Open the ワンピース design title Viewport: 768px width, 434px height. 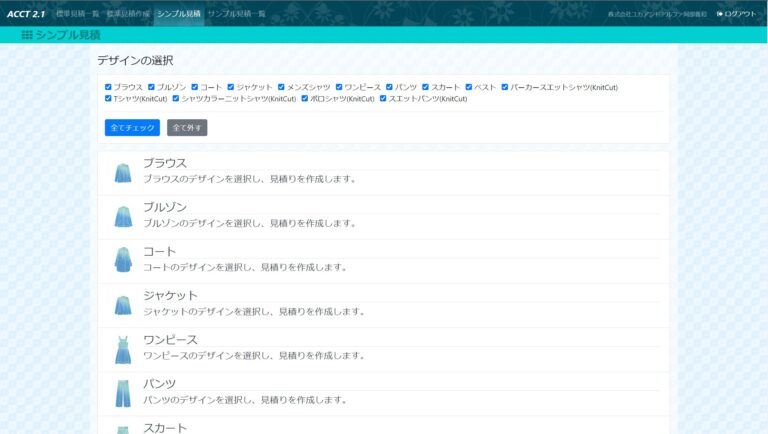(170, 339)
